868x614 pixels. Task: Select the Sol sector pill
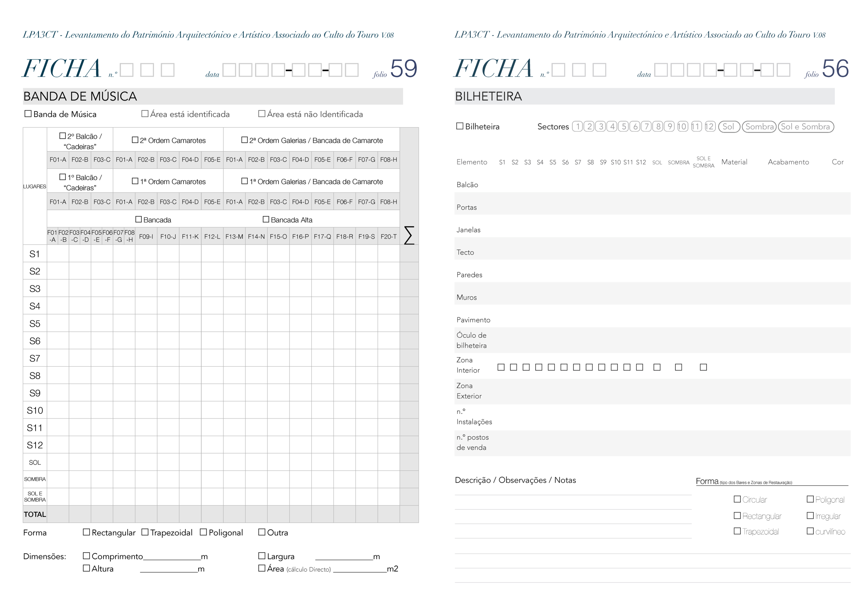pos(729,126)
